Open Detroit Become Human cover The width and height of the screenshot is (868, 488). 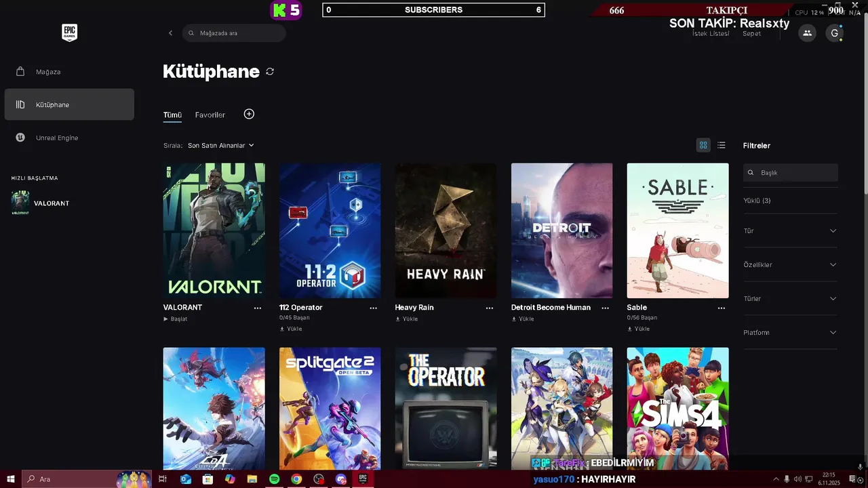pyautogui.click(x=561, y=230)
